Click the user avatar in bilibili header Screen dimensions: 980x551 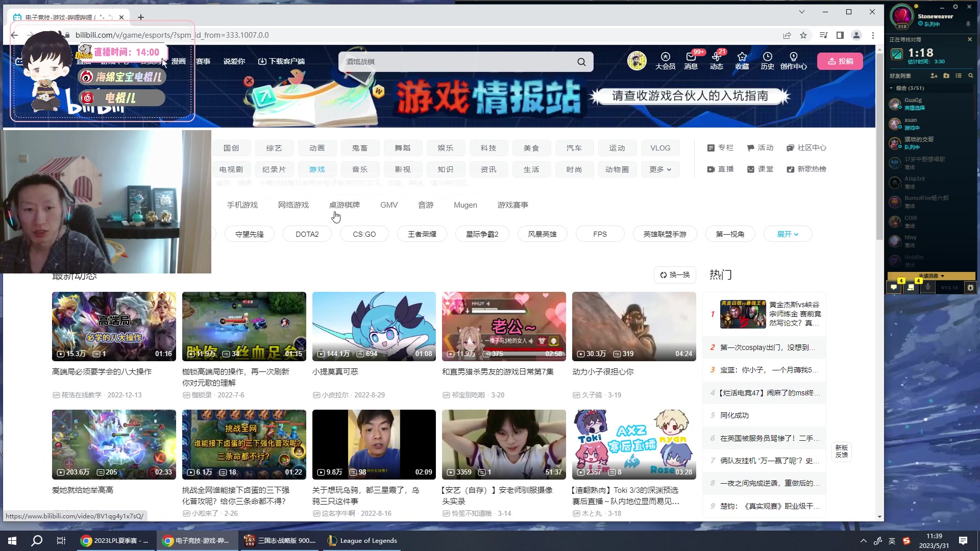tap(636, 61)
